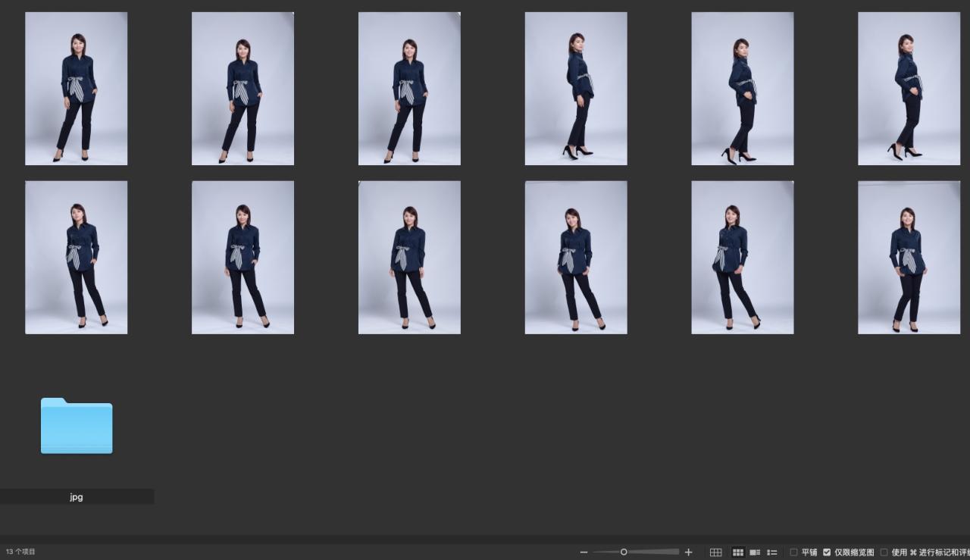Toggle the ⌘ tagging and rating checkbox
Screen dimensions: 970x560
point(884,552)
